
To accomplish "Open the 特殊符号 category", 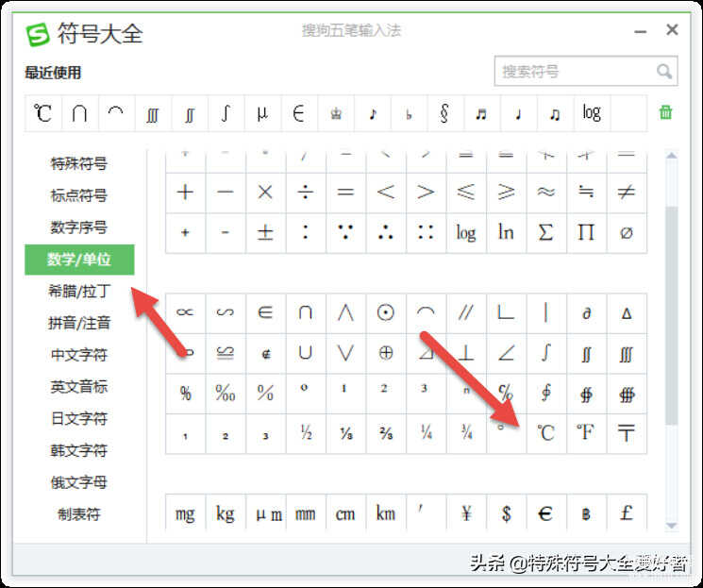I will pos(79,163).
